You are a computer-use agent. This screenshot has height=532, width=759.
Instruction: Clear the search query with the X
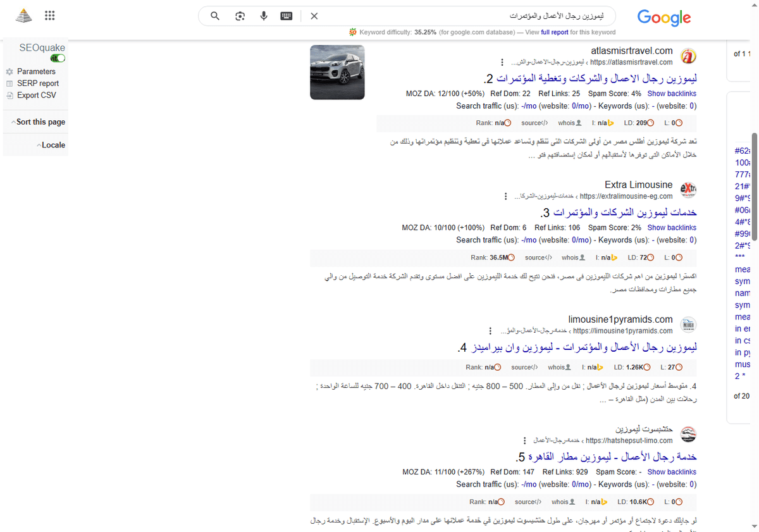(314, 16)
